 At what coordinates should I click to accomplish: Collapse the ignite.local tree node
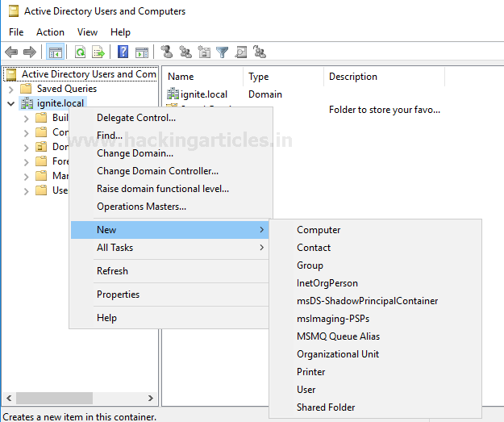coord(11,103)
